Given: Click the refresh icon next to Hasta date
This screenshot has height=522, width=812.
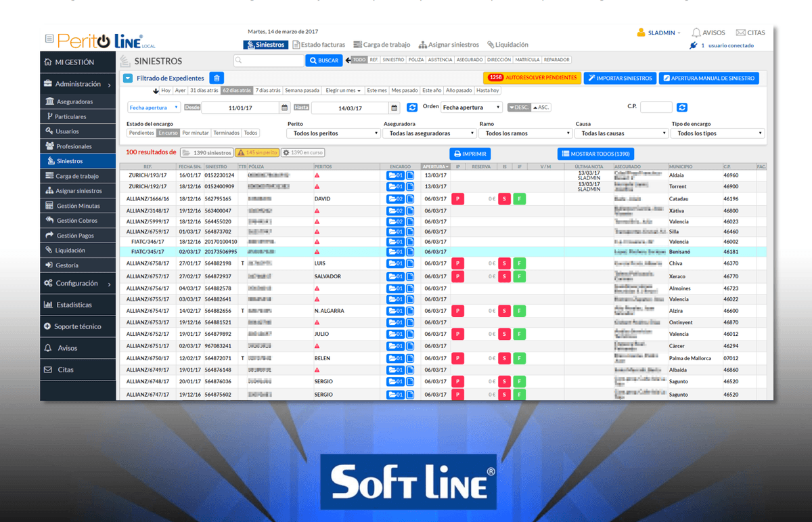Looking at the screenshot, I should 412,108.
